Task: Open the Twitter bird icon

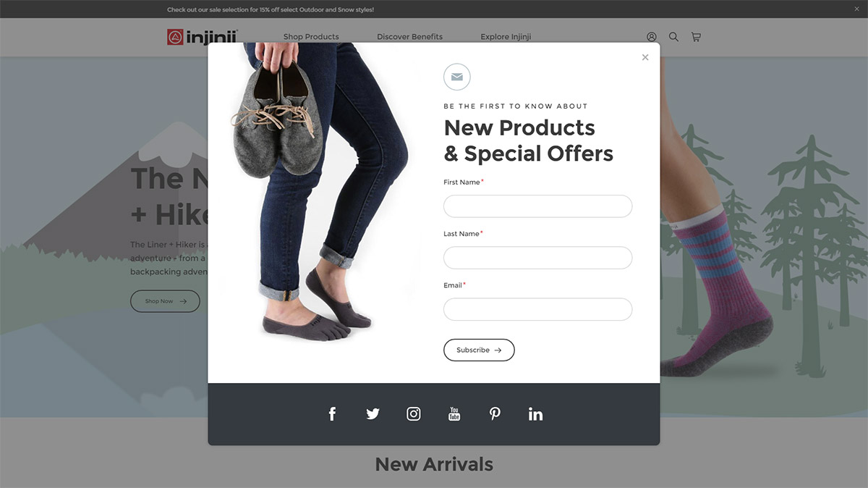Action: pos(373,414)
